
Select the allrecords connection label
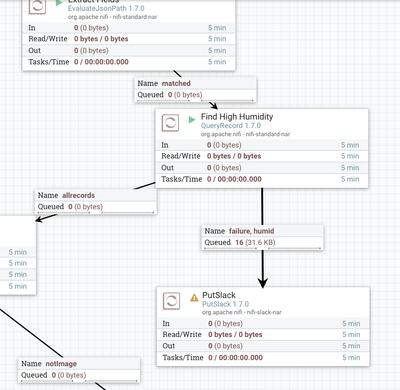coord(96,201)
